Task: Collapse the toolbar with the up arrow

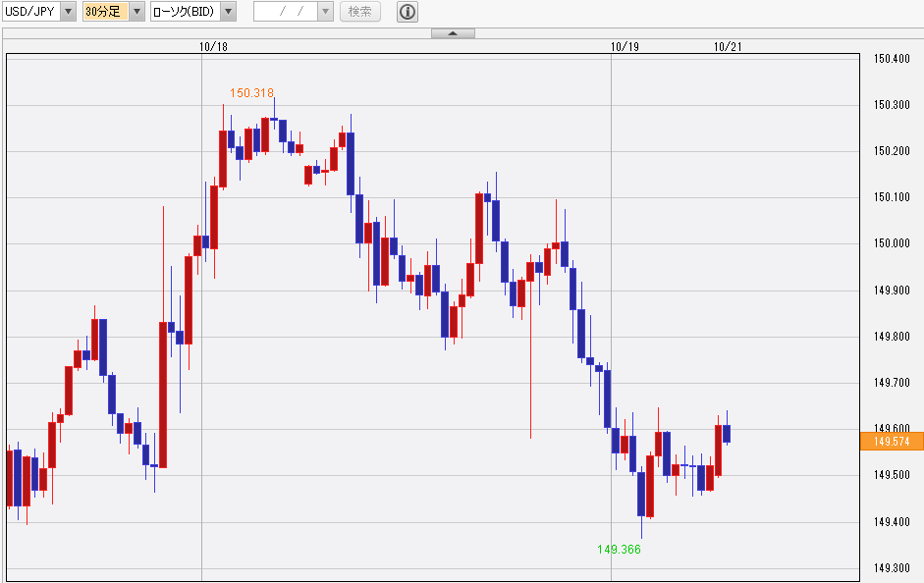Action: tap(453, 33)
